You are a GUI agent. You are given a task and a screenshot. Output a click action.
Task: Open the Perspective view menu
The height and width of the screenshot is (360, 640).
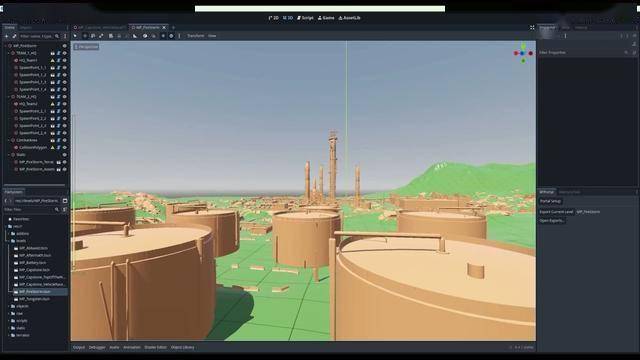point(86,47)
